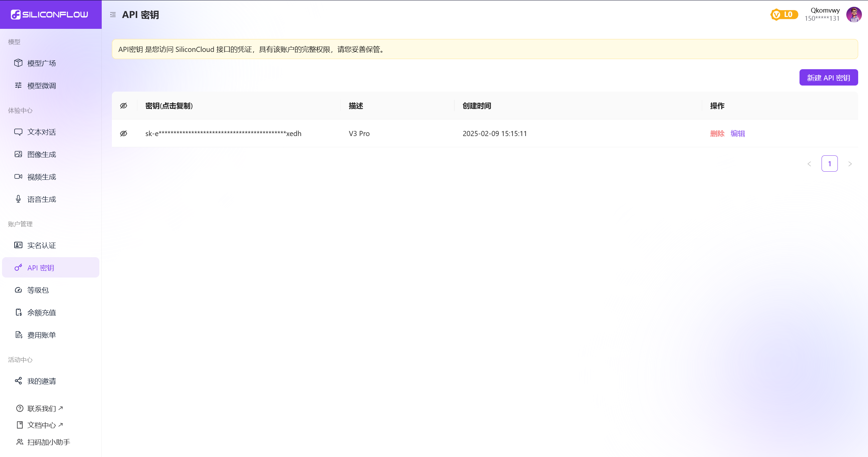Viewport: 868px width, 457px height.
Task: Open the 文档中心 external link
Action: point(45,425)
